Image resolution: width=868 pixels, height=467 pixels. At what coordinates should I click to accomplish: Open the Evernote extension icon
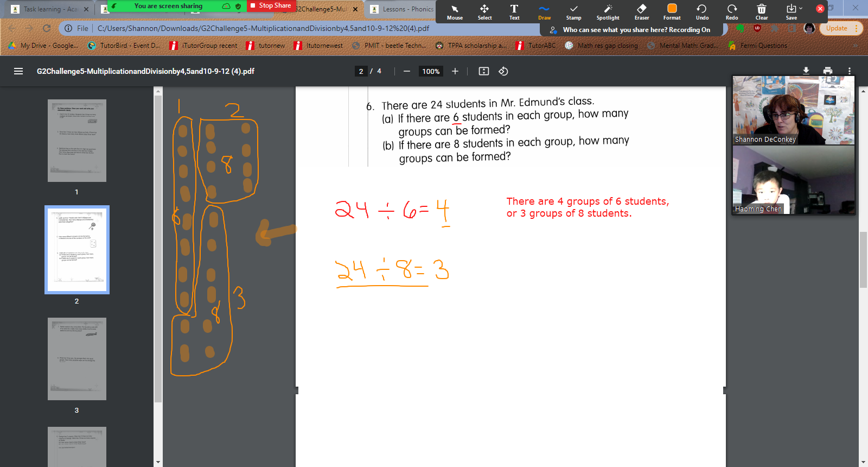[x=740, y=28]
